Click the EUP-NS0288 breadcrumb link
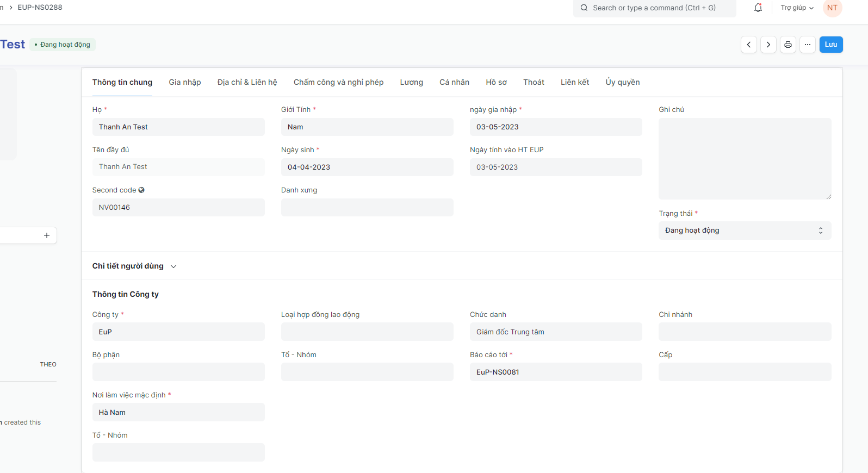This screenshot has width=868, height=473. tap(40, 8)
